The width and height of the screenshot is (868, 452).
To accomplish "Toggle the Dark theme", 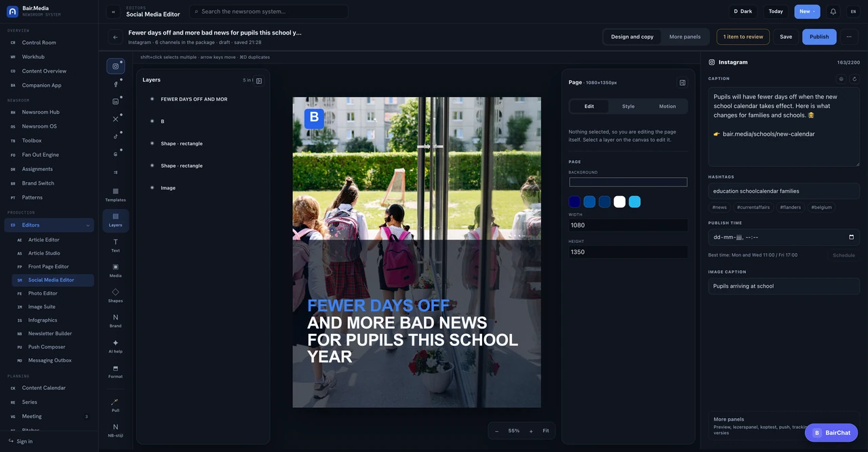I will tap(743, 12).
